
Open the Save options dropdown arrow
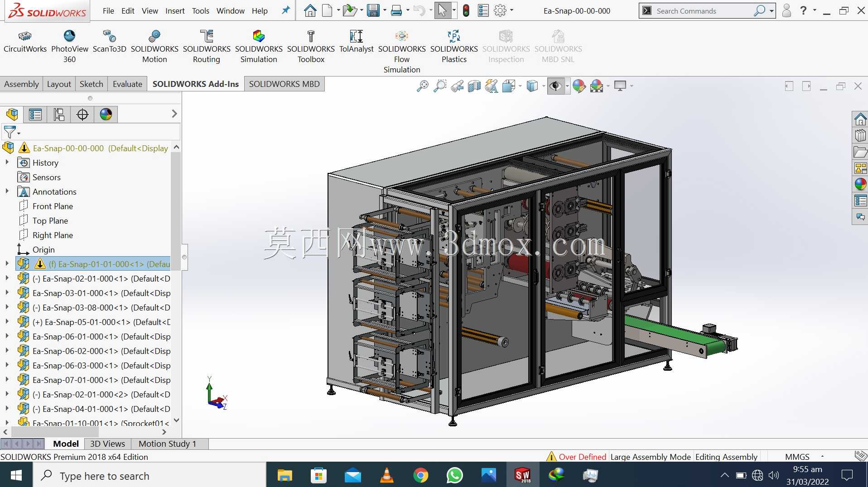pyautogui.click(x=385, y=10)
